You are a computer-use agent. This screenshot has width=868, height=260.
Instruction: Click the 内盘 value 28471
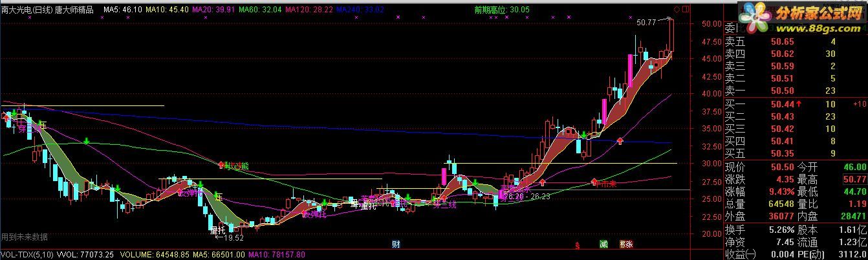click(x=852, y=216)
